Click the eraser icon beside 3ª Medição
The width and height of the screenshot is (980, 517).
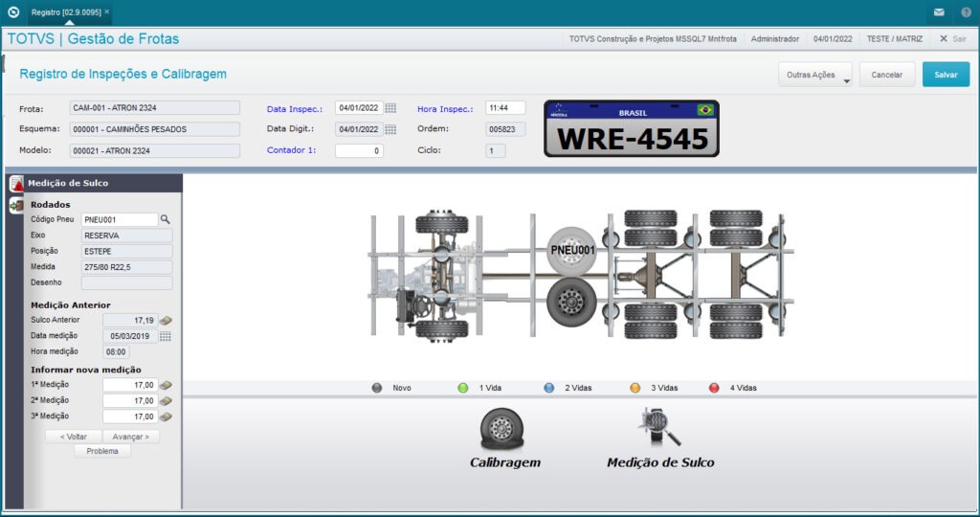pos(166,416)
